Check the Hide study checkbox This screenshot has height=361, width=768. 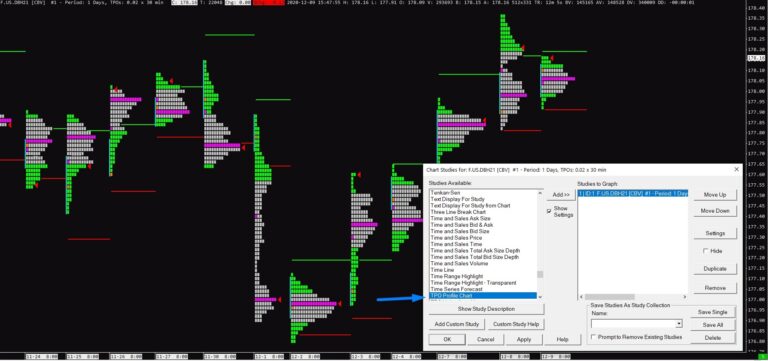(x=706, y=251)
